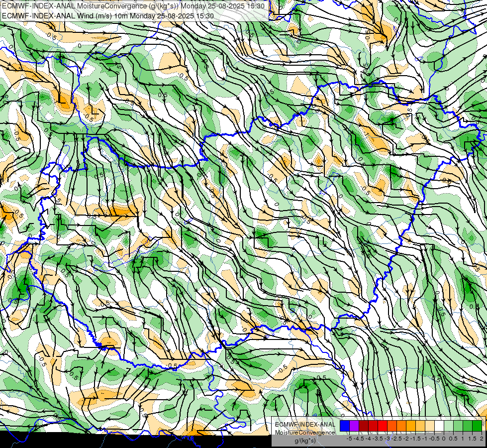Click the purple swatch in the legend
The height and width of the screenshot is (448, 487).
[354, 426]
